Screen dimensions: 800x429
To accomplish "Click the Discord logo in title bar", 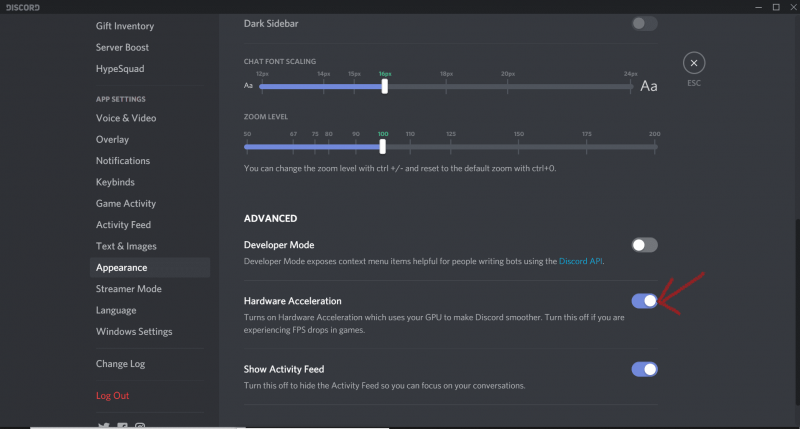I will click(23, 7).
